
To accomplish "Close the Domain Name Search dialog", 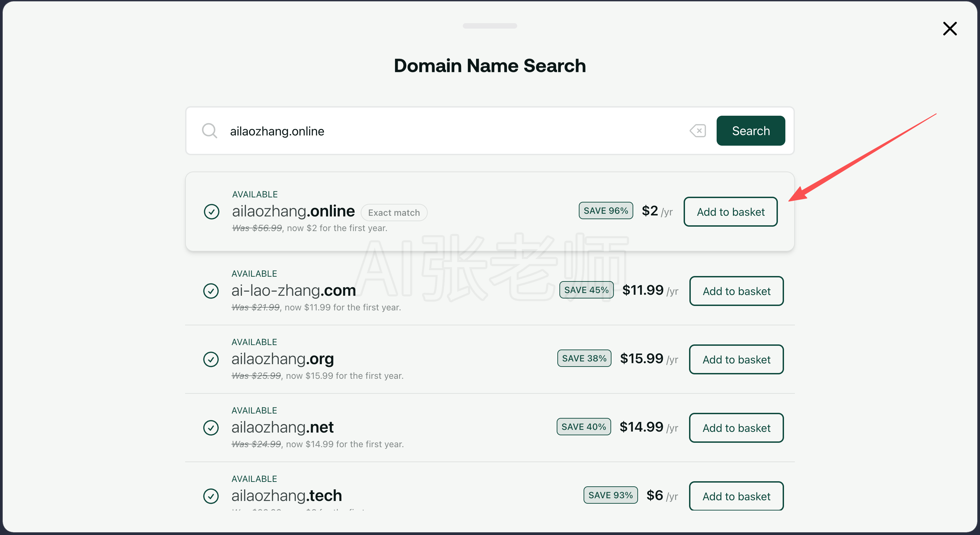I will click(x=950, y=29).
